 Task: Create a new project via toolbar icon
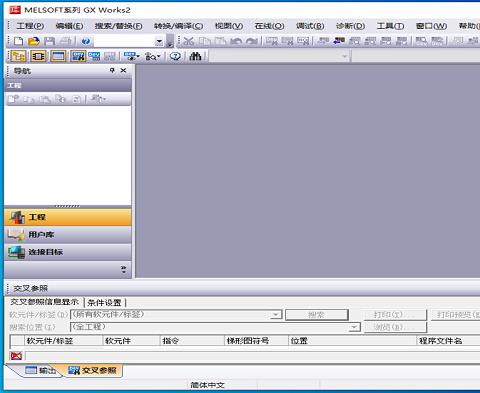18,41
